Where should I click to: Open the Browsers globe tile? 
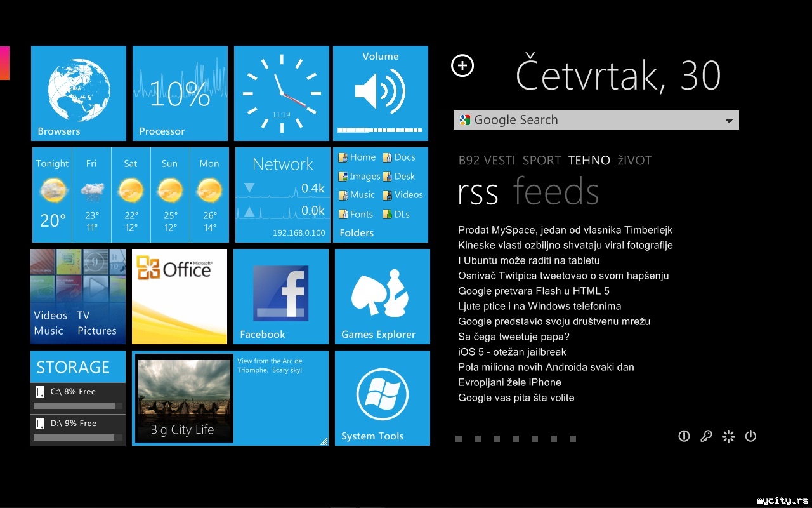click(79, 93)
